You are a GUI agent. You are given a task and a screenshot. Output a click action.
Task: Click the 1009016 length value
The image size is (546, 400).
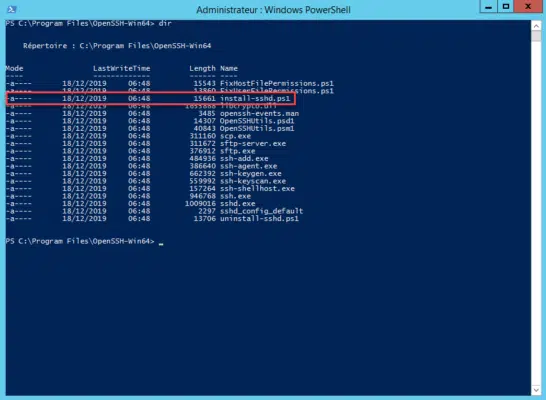[200, 204]
